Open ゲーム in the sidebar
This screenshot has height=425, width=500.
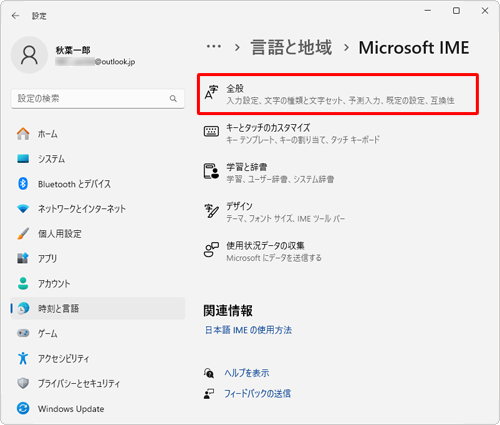98,333
